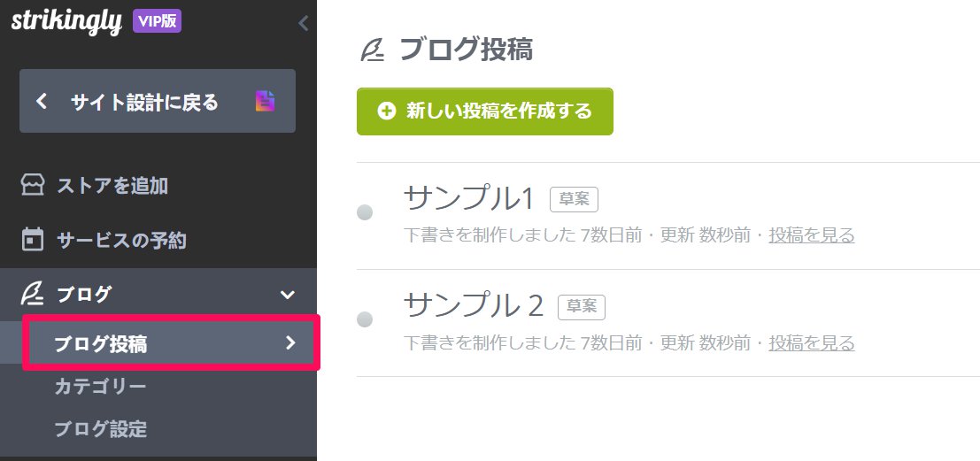Viewport: 980px width, 461px height.
Task: Click 投稿を見る link for サンプル1
Action: coord(811,235)
